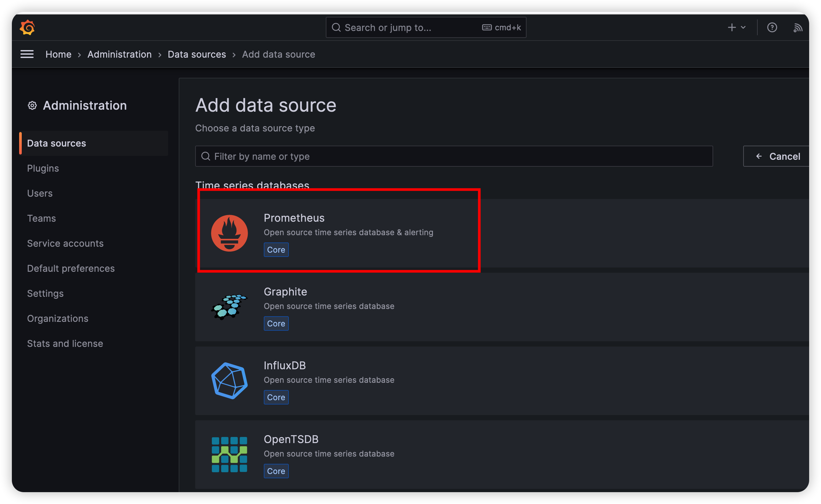
Task: Click 'Open source time series database & alerting' text
Action: 348,232
